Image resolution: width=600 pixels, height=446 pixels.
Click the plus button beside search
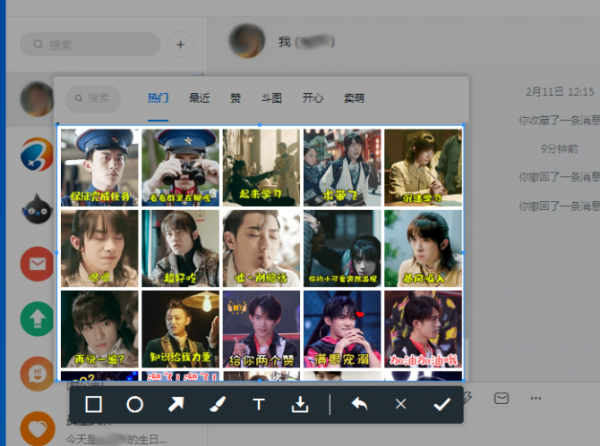(180, 44)
